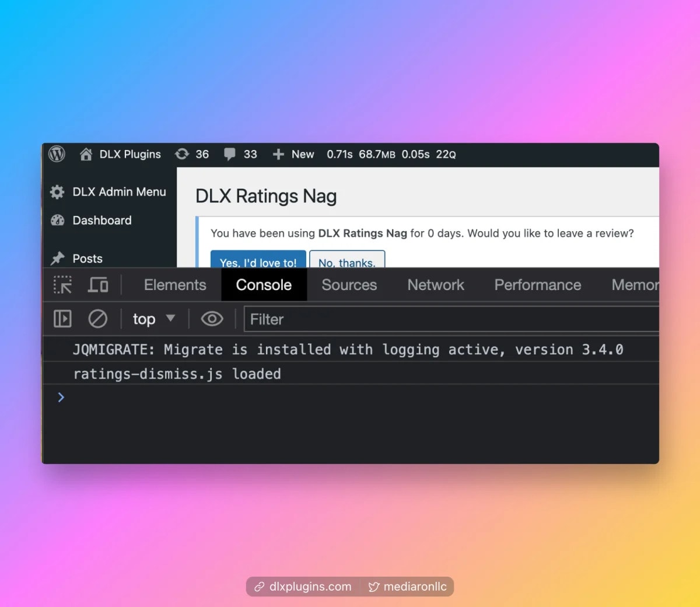Image resolution: width=700 pixels, height=607 pixels.
Task: Open the 36 pending updates icon
Action: tap(182, 154)
